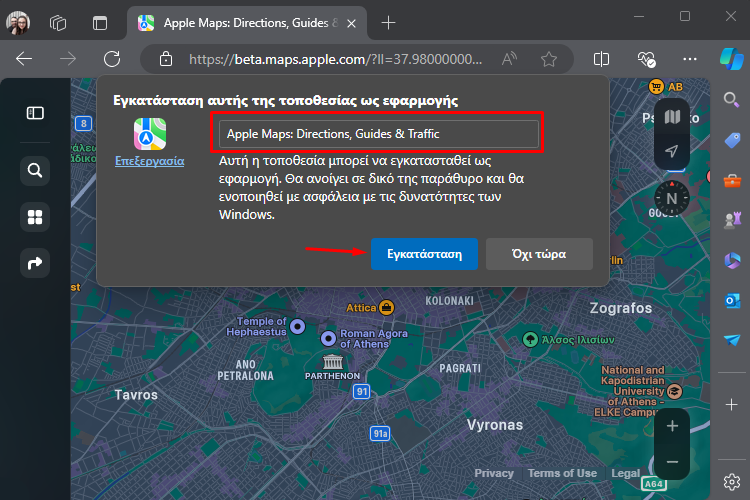Open the Workspaces icon
750x500 pixels.
tap(58, 22)
